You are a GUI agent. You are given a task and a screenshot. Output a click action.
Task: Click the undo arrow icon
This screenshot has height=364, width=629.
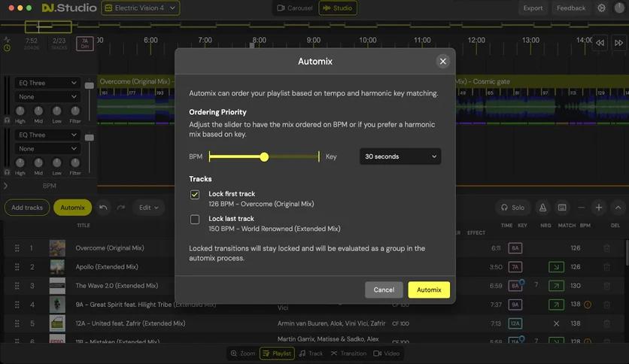tap(104, 208)
